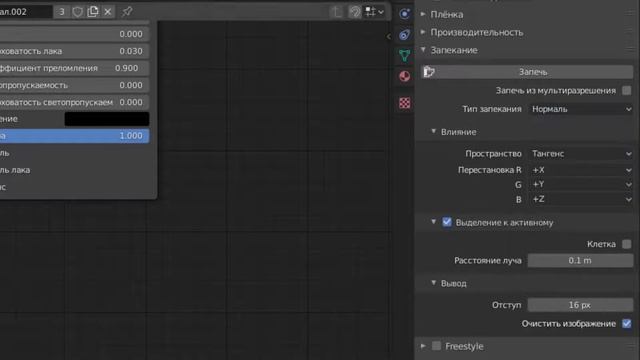Collapse the Выделение к активному subpanel
640x360 pixels.
tap(434, 222)
